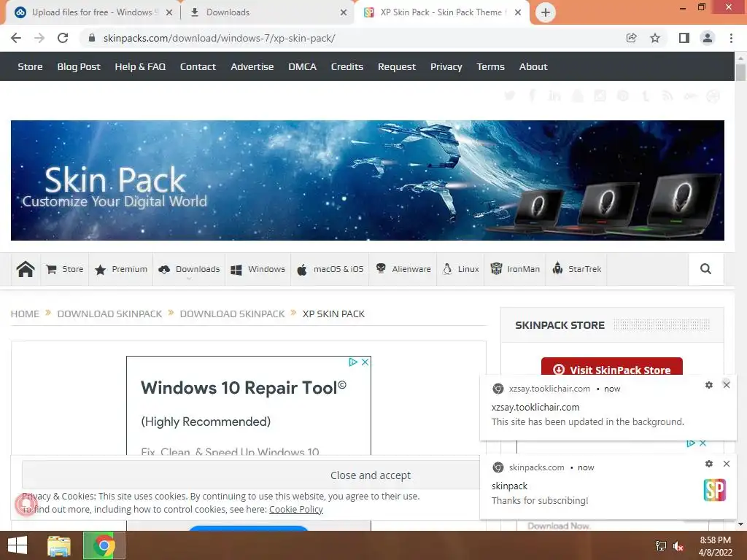This screenshot has width=747, height=560.
Task: Click the home icon in the category bar
Action: click(26, 269)
